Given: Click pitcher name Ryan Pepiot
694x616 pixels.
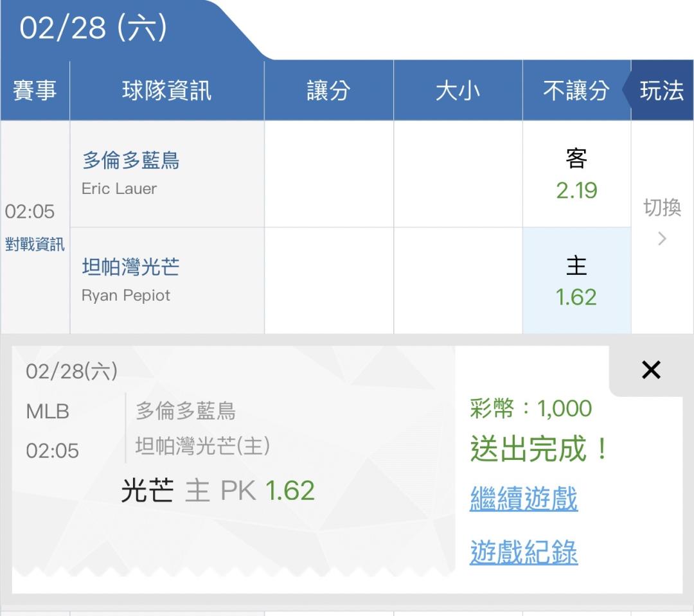Looking at the screenshot, I should (126, 295).
